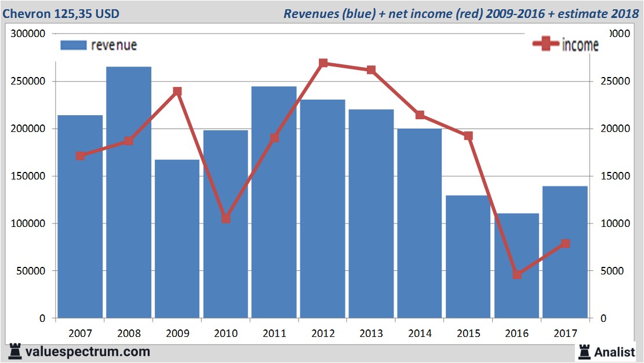
Task: Click the 2014 x-axis label
Action: [x=420, y=333]
